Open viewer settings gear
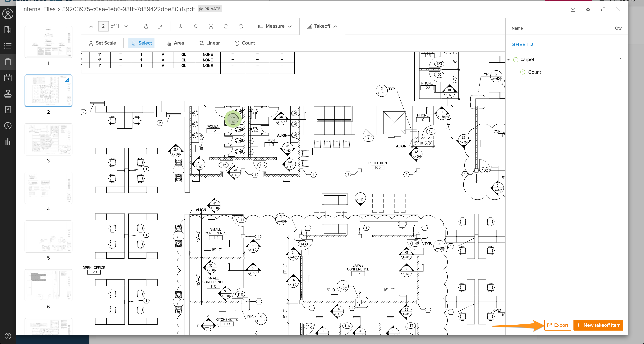 588,10
